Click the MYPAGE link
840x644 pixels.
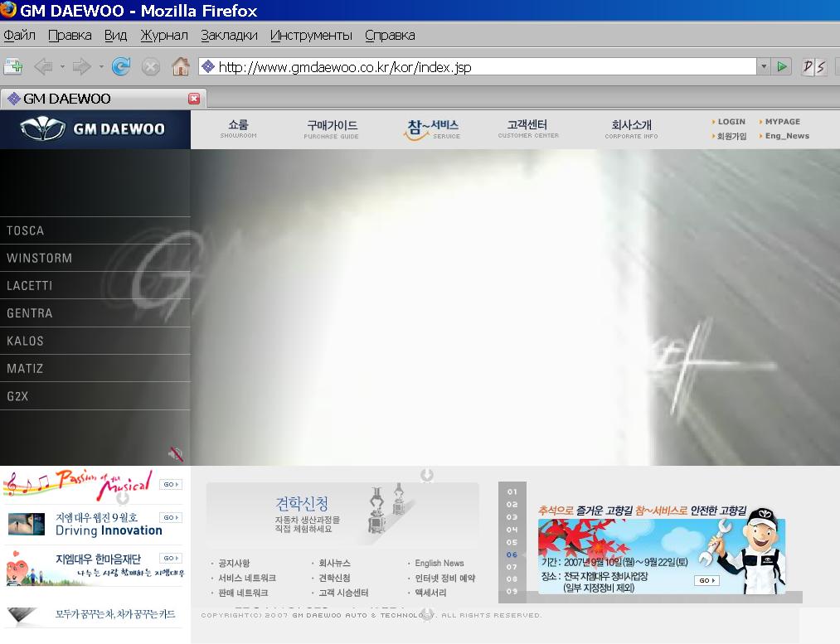click(x=782, y=122)
